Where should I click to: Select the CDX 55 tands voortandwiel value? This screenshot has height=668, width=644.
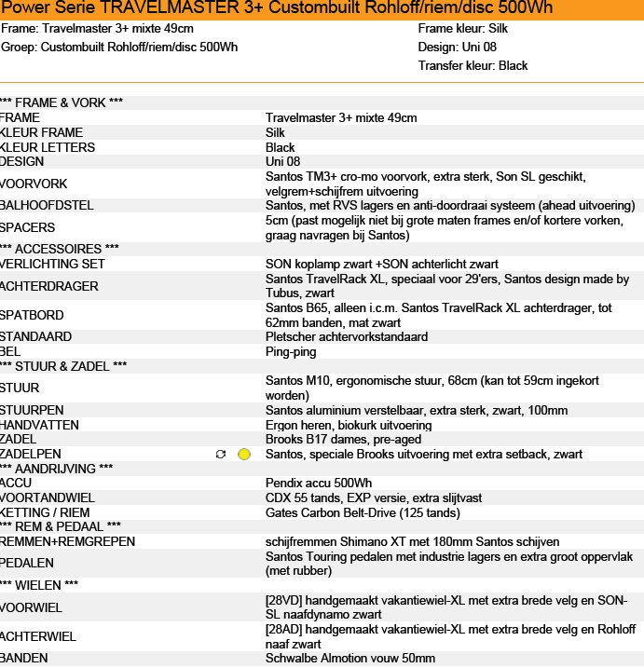click(x=374, y=498)
